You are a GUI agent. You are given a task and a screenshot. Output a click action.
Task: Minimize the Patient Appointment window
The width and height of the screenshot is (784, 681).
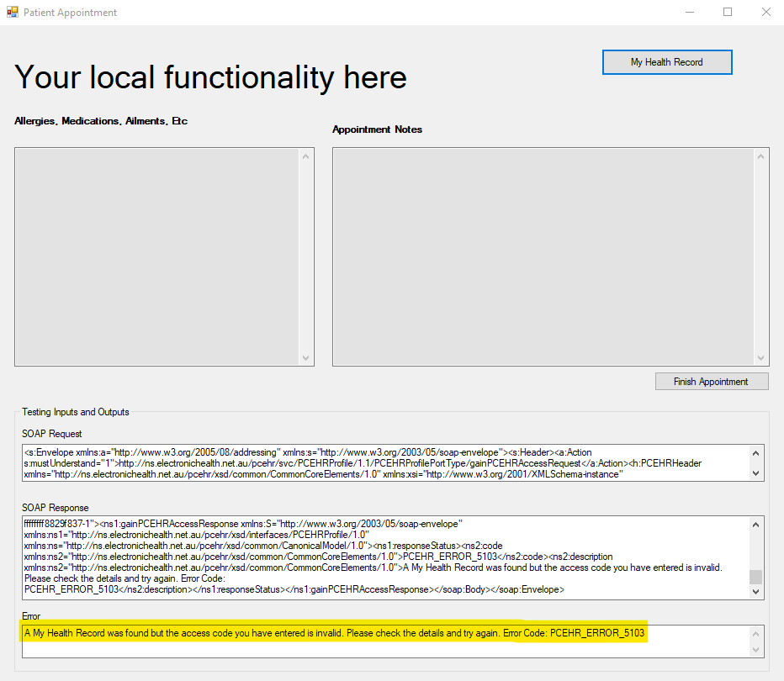pos(689,12)
